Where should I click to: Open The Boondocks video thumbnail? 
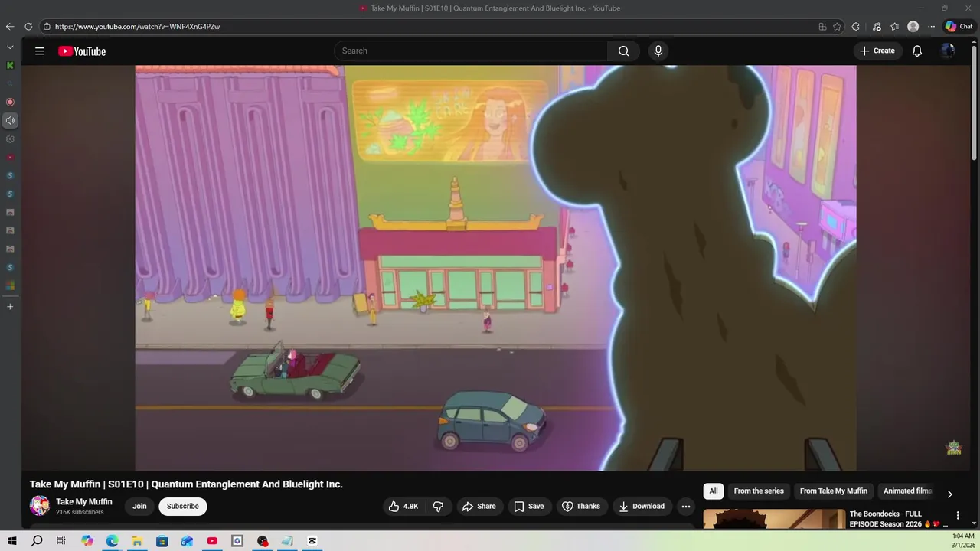click(x=774, y=519)
